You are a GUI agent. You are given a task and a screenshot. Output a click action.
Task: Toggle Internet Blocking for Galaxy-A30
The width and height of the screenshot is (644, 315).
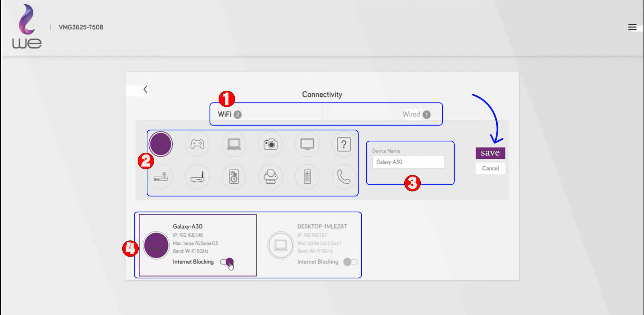(x=227, y=262)
